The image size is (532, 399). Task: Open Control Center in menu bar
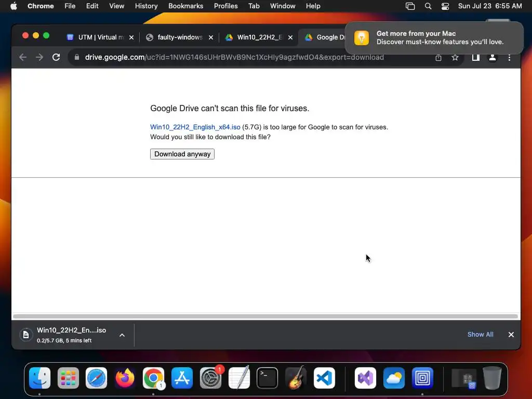click(x=445, y=6)
